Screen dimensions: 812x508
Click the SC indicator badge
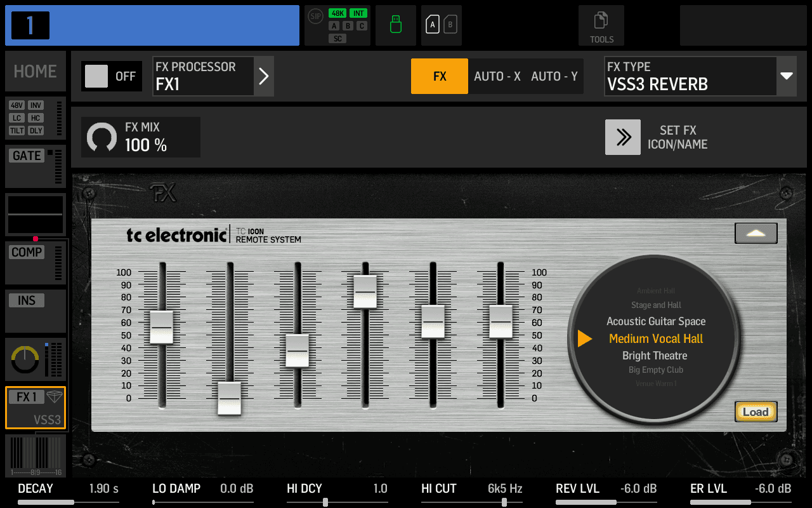point(337,39)
